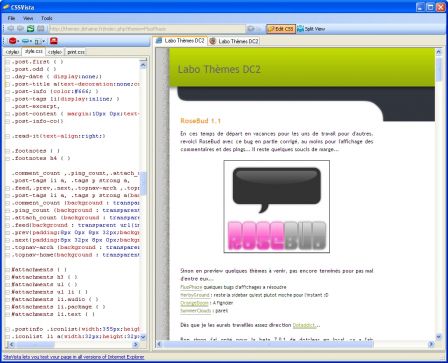Collapse the .day-date rule fold marker
This screenshot has height=363, width=448.
7,77
